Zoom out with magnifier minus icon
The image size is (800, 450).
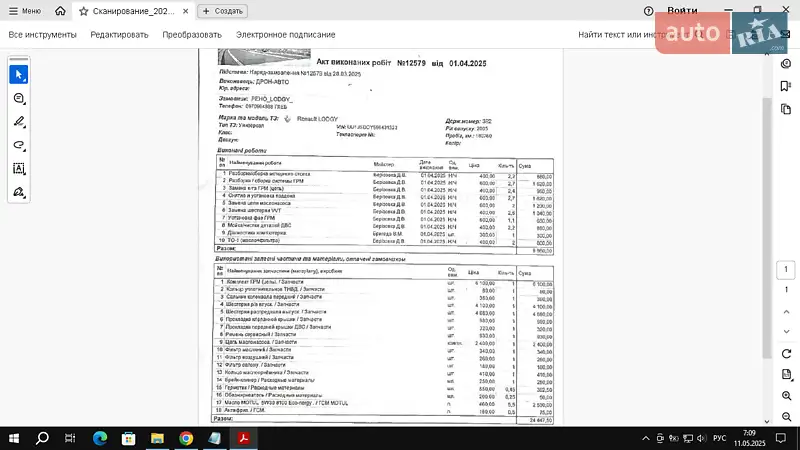(x=786, y=417)
